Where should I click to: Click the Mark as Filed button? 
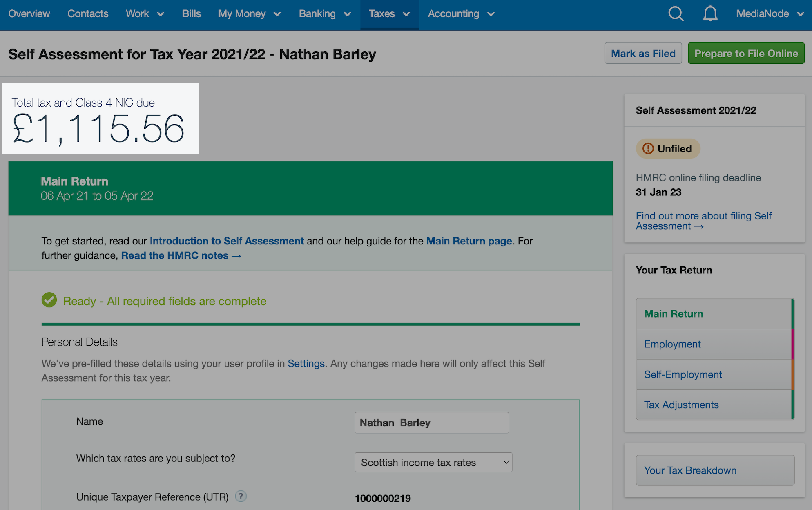643,53
